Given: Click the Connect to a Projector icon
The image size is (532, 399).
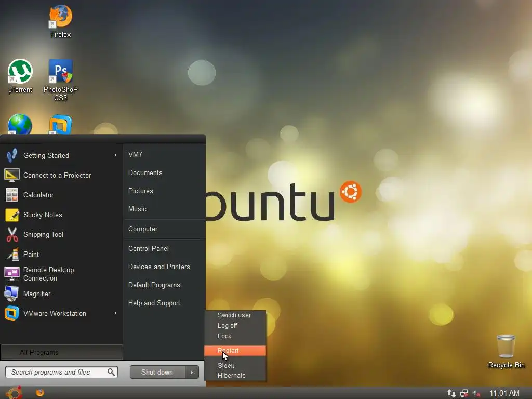Looking at the screenshot, I should pyautogui.click(x=11, y=175).
